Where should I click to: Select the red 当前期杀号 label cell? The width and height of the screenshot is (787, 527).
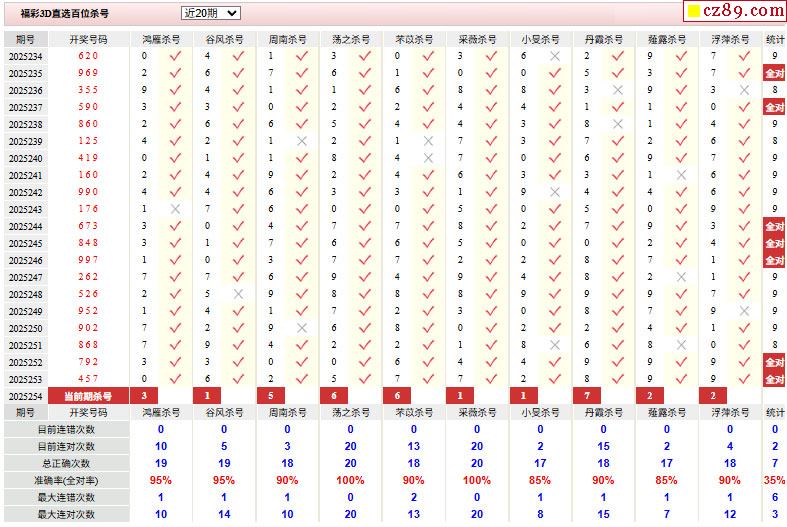pyautogui.click(x=88, y=397)
